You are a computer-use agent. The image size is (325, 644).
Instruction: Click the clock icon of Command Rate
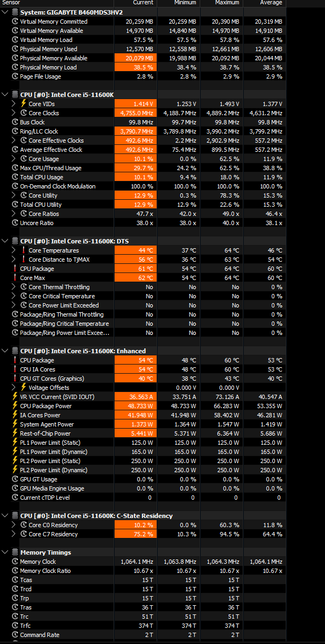(15, 635)
